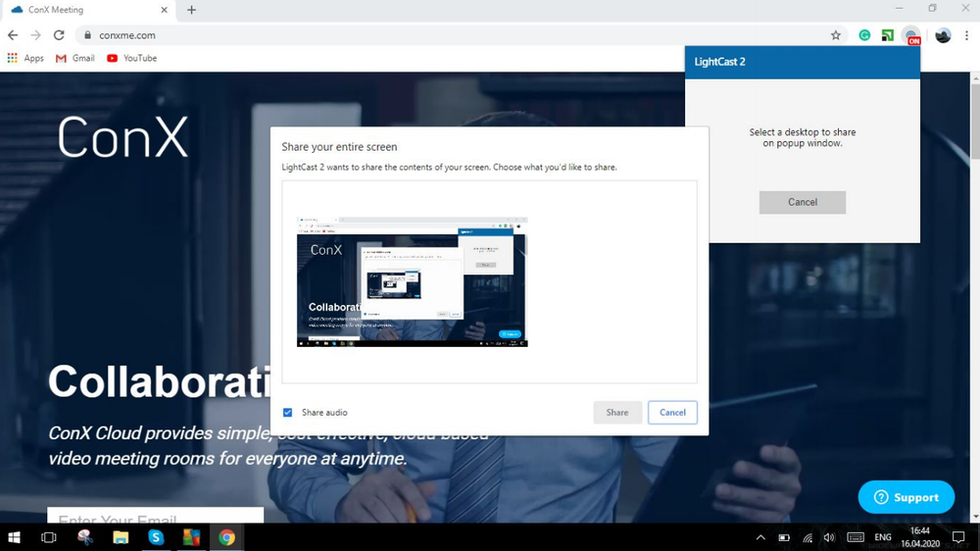Viewport: 980px width, 551px height.
Task: Uncheck the Share audio checkbox
Action: pos(287,412)
